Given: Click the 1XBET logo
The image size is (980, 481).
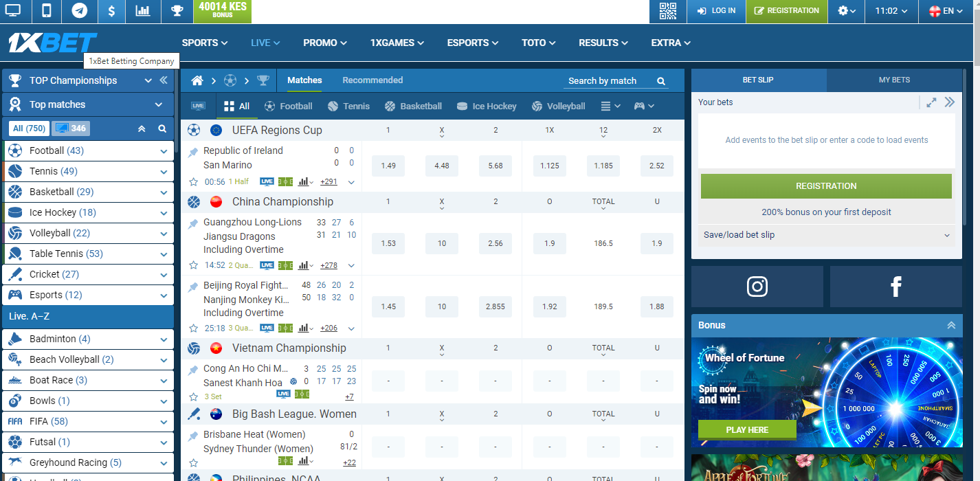Looking at the screenshot, I should 52,43.
